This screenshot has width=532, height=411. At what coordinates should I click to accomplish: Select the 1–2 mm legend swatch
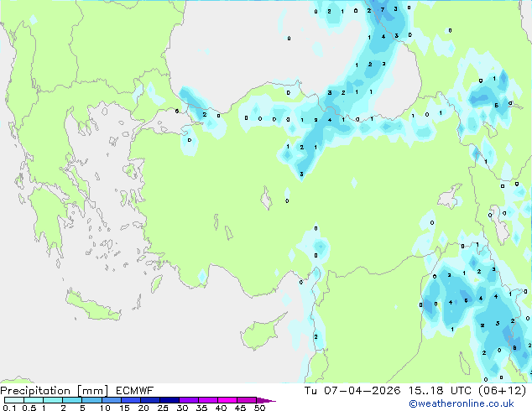(53, 400)
